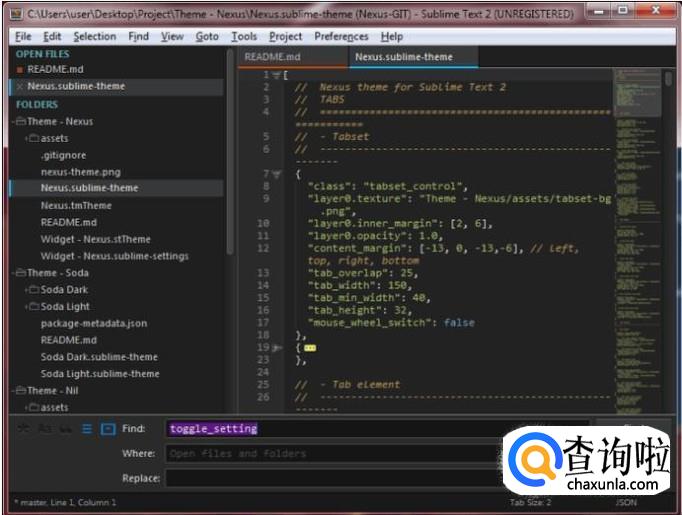Close Nexus.sublime-theme in Open Files list
The height and width of the screenshot is (515, 682).
(20, 86)
